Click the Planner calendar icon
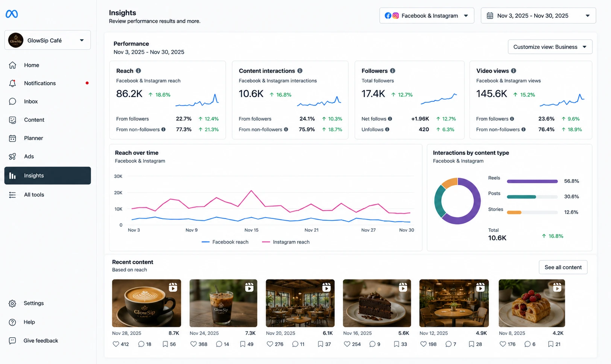Viewport: 611px width, 364px height. coord(12,138)
